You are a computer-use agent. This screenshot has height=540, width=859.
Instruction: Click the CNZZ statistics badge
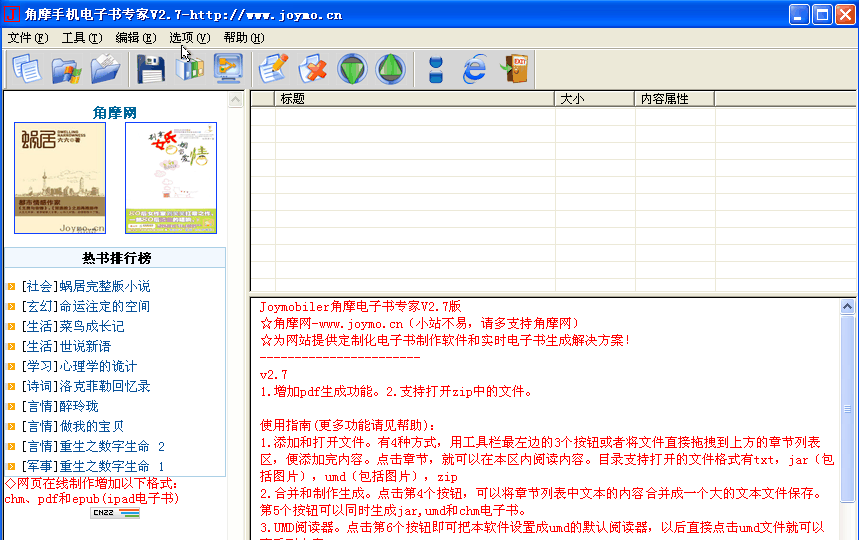[x=115, y=513]
